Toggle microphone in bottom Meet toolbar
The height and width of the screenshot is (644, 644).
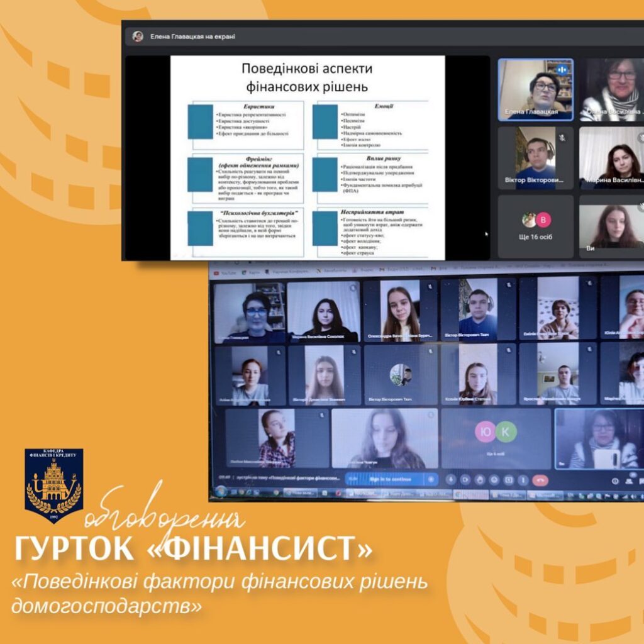450,479
